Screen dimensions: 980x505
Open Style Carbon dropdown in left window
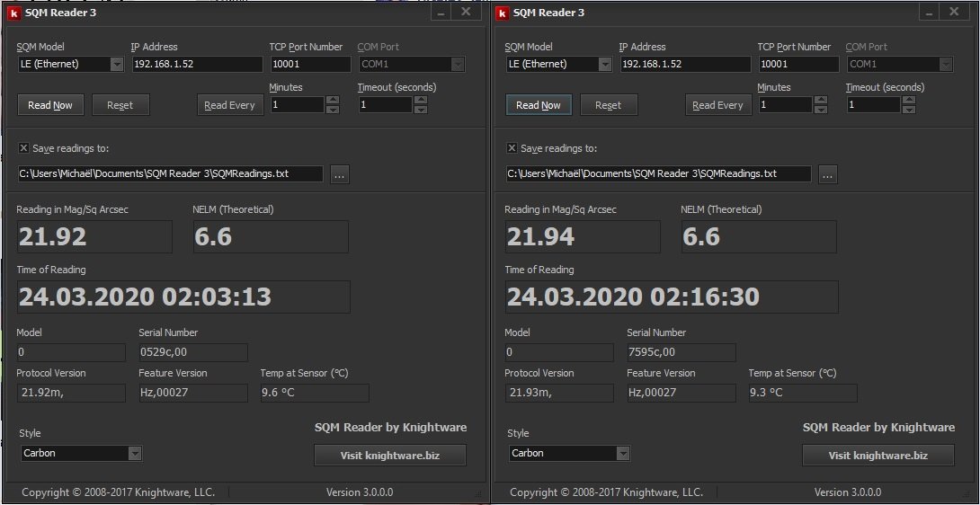click(135, 453)
